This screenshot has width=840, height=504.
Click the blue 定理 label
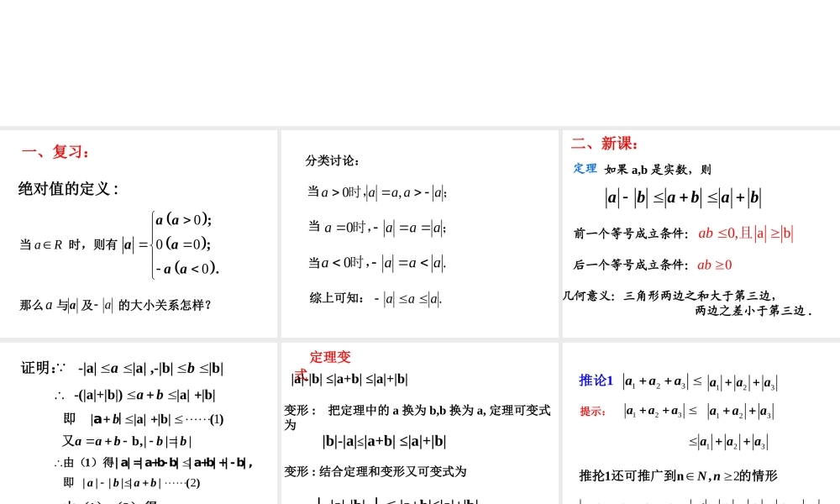point(585,169)
